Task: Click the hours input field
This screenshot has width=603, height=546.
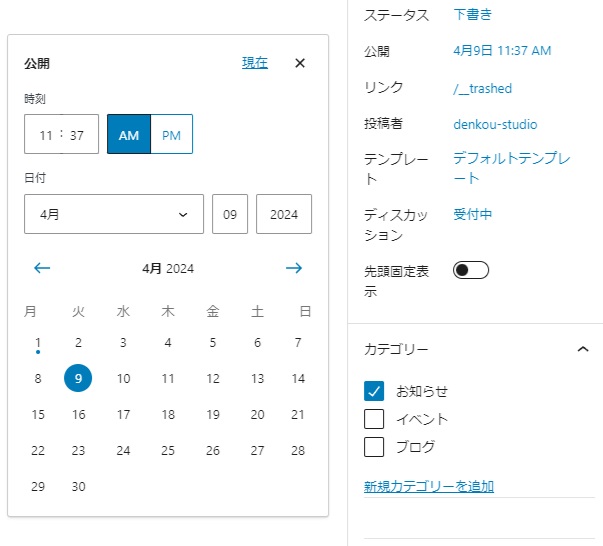Action: click(x=45, y=135)
